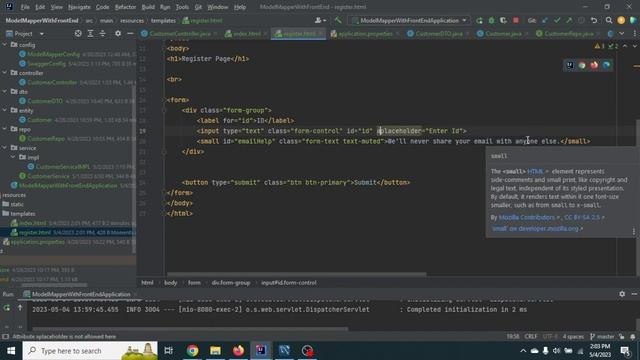Screen dimensions: 640x360
Task: Click CC BY-SA 2.5 license link
Action: pos(582,218)
